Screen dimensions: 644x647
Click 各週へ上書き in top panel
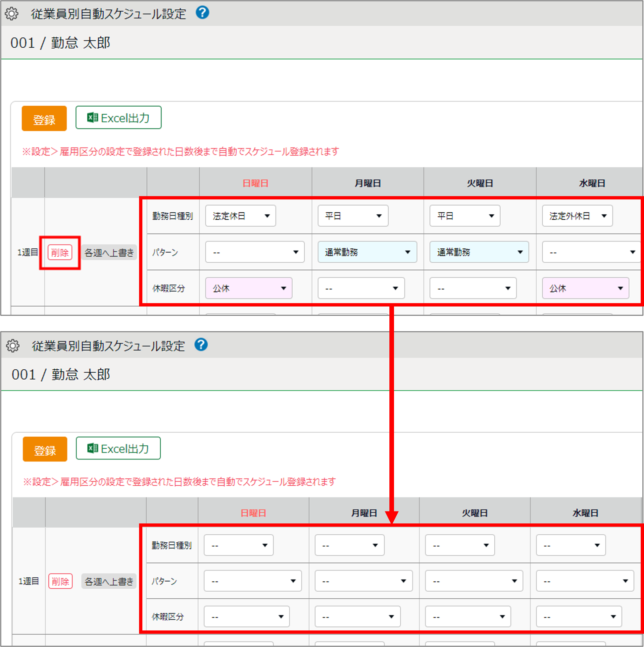tap(109, 252)
